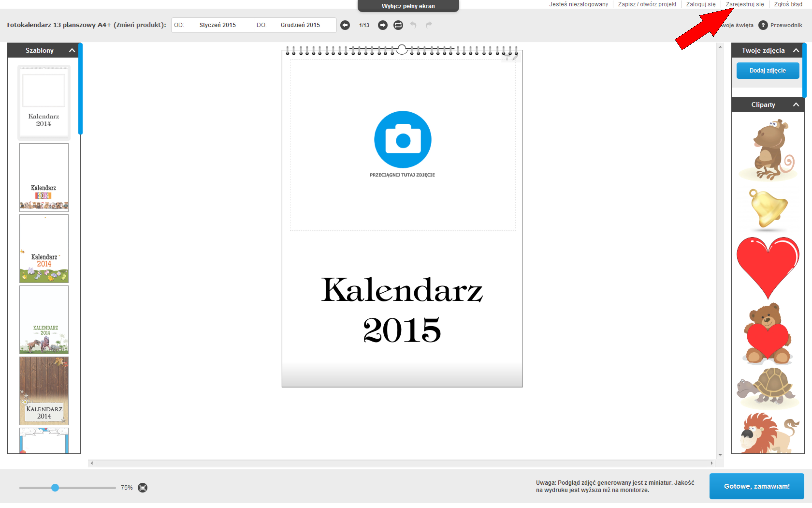The height and width of the screenshot is (508, 812).
Task: Choose the plain white Kalendarz 2014 template
Action: point(44,103)
